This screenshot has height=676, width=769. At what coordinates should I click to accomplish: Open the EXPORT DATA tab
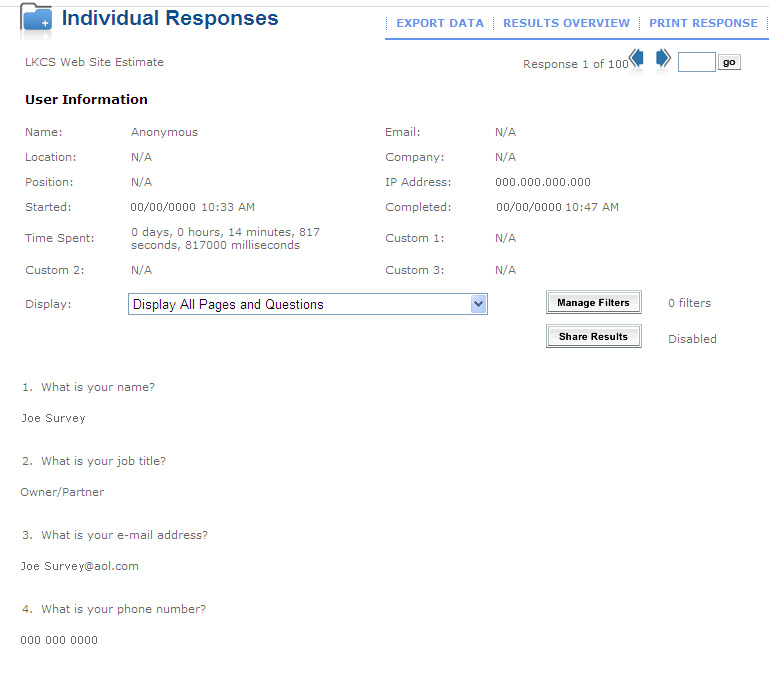440,23
